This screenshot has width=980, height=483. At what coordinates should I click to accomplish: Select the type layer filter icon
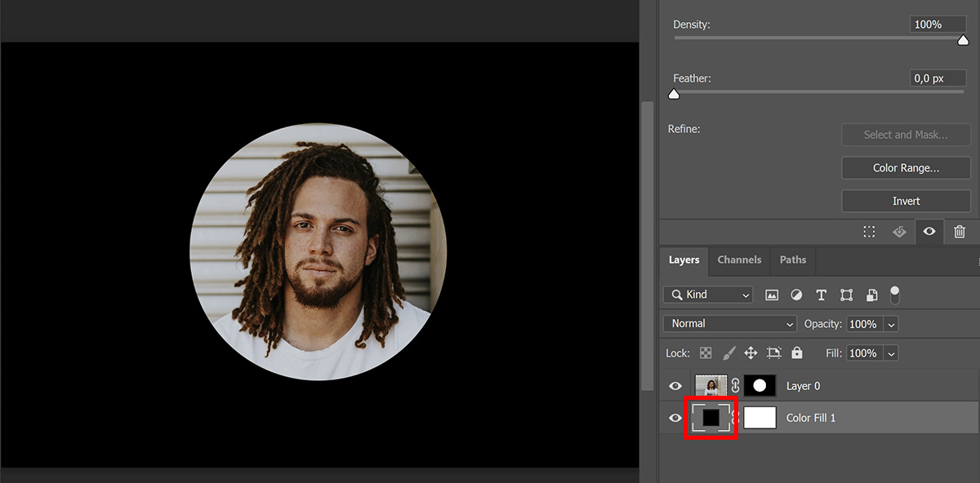click(821, 295)
